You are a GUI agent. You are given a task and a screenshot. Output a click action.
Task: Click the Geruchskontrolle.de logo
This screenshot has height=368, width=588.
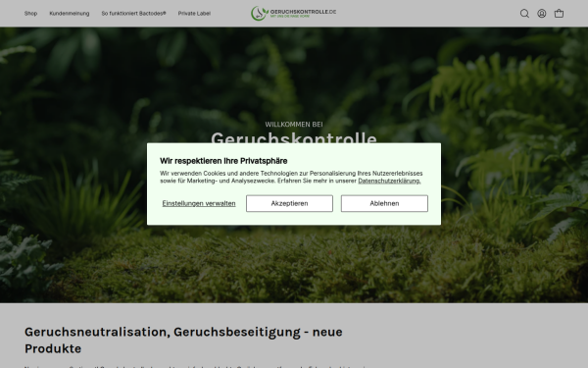pos(294,13)
